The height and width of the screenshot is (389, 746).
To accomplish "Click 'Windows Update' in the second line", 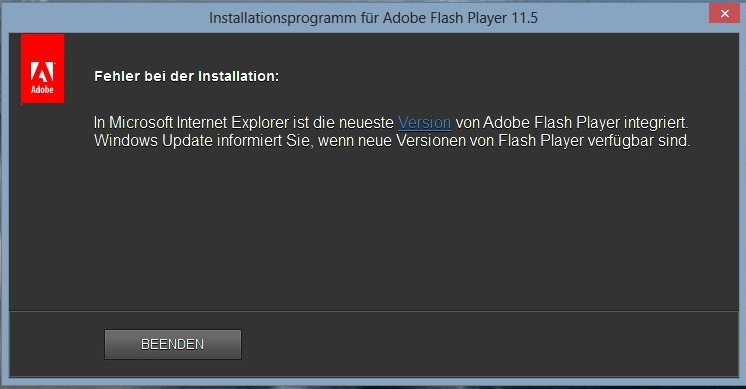I will 153,141.
